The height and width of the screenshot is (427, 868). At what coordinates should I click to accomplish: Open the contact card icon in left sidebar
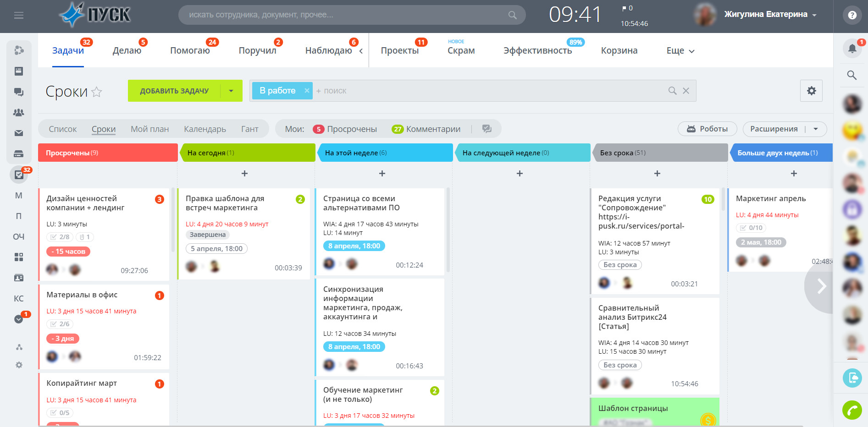click(x=19, y=278)
